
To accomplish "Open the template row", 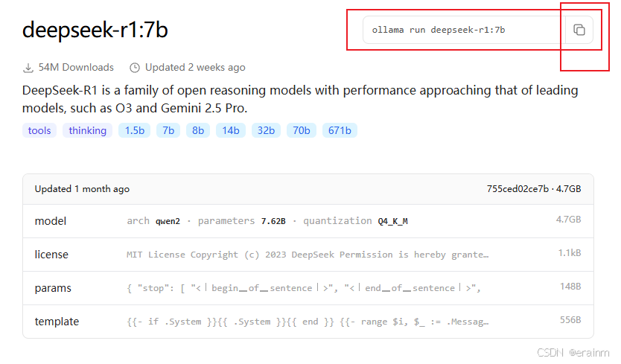I will click(x=308, y=322).
